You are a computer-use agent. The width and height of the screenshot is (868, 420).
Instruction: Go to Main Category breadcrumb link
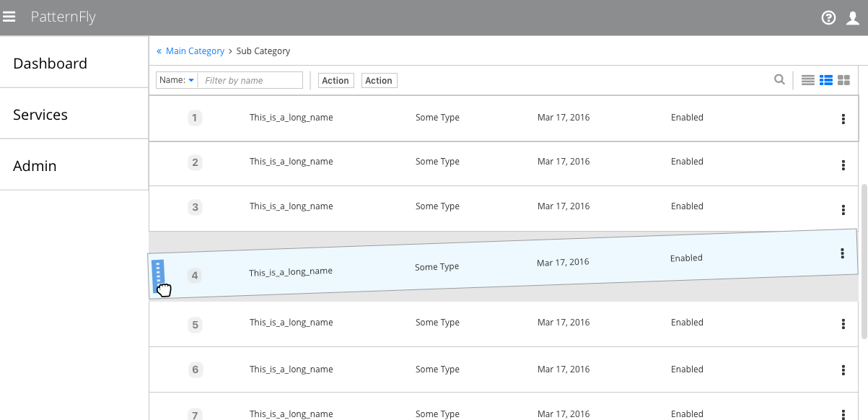pos(195,51)
